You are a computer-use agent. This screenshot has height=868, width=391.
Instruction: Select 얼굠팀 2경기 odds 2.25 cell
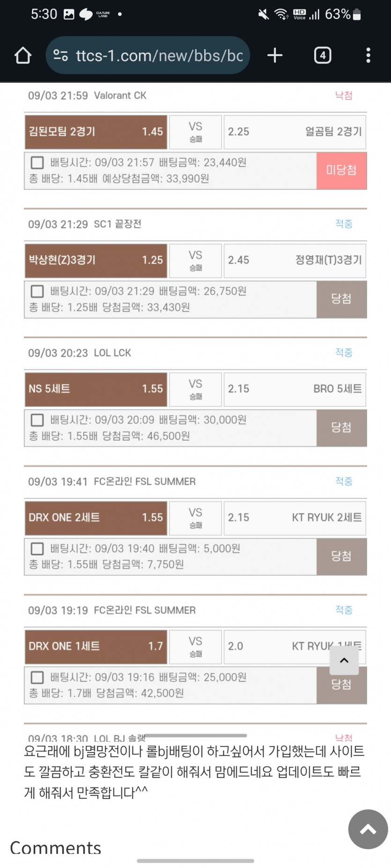click(295, 132)
